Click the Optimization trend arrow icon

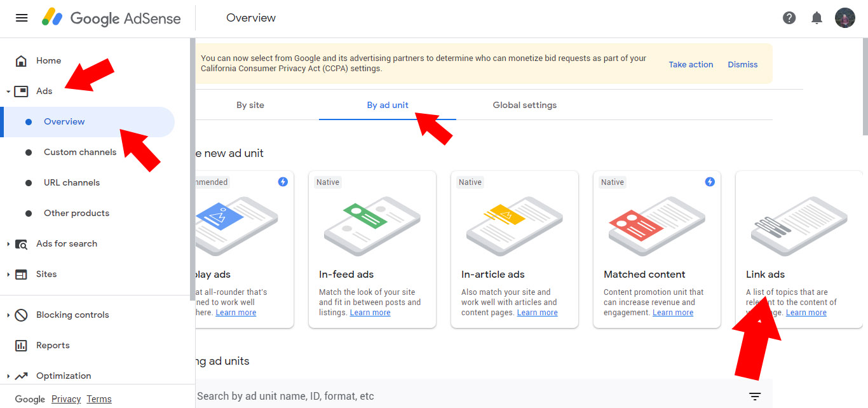[x=21, y=376]
